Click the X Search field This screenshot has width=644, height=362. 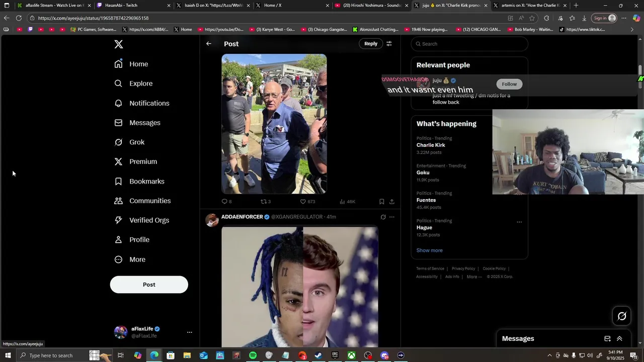tap(469, 44)
